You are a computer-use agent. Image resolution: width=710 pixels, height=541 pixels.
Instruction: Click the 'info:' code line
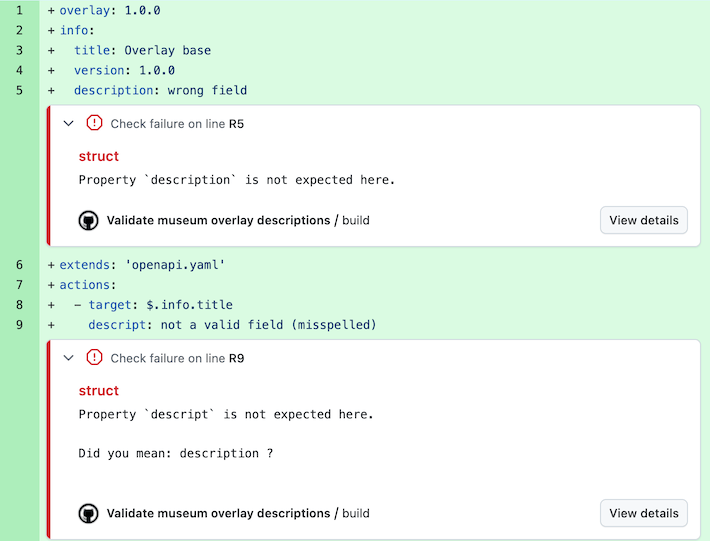(x=77, y=30)
